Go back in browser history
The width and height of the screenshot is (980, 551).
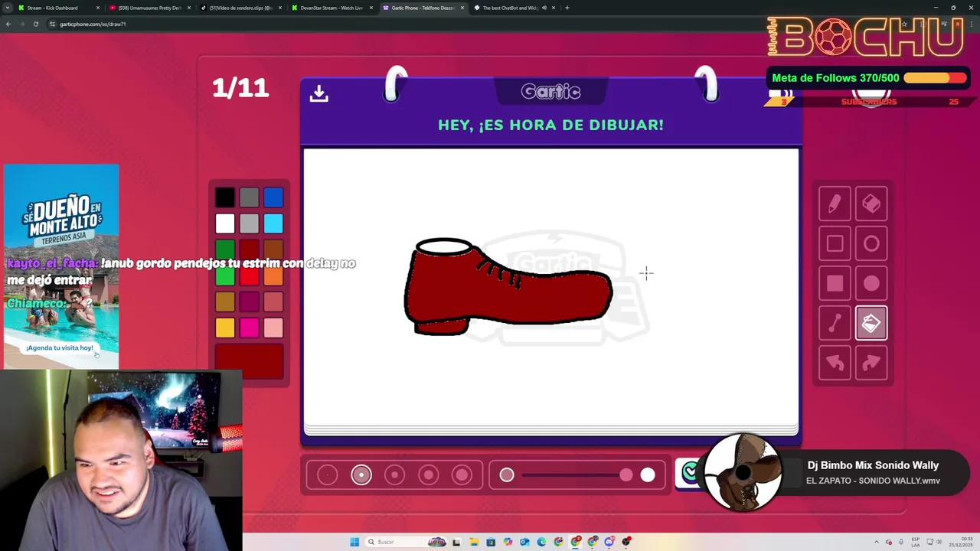click(8, 24)
